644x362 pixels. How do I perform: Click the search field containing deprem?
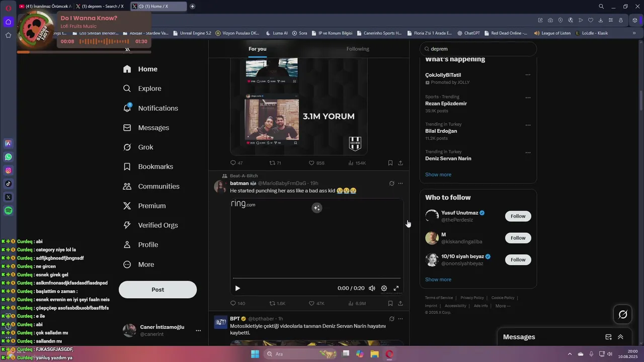pos(478,49)
